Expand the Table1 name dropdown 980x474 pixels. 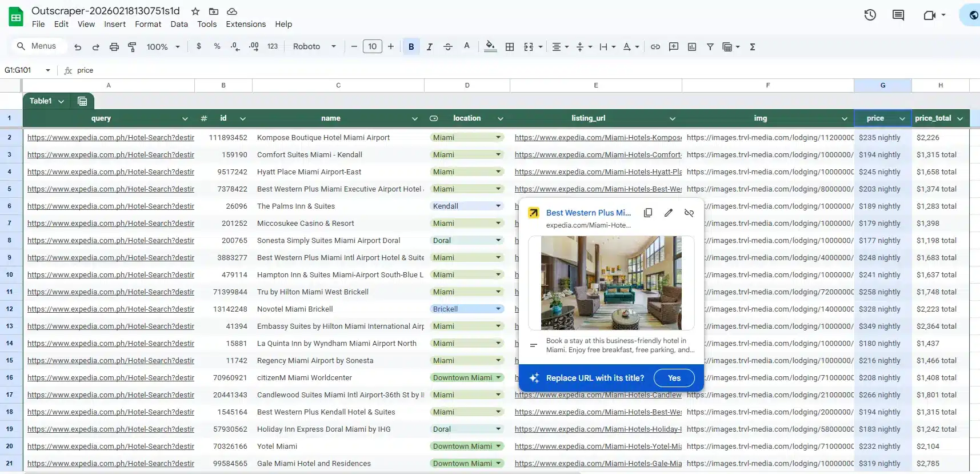pos(61,101)
